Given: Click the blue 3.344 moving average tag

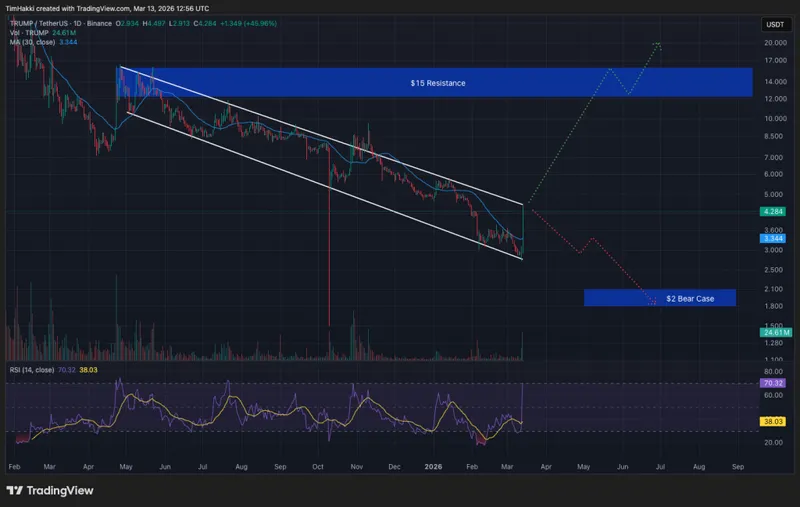Looking at the screenshot, I should coord(773,239).
